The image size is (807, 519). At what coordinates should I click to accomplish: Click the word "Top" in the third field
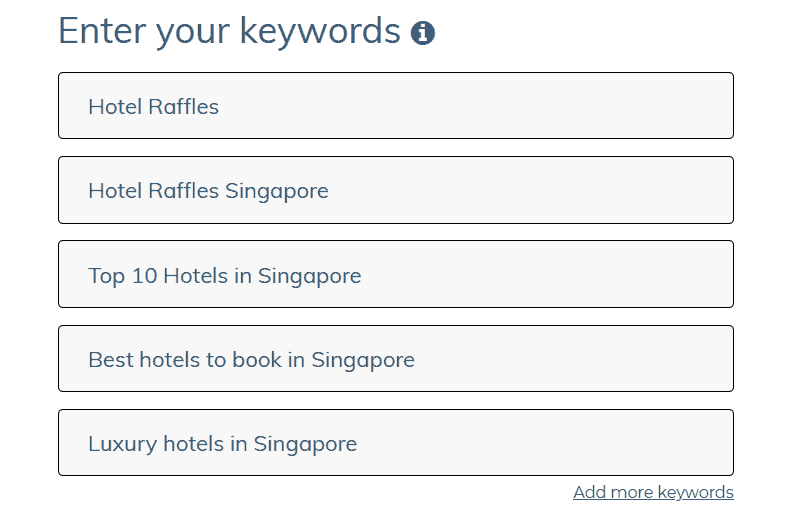coord(106,275)
